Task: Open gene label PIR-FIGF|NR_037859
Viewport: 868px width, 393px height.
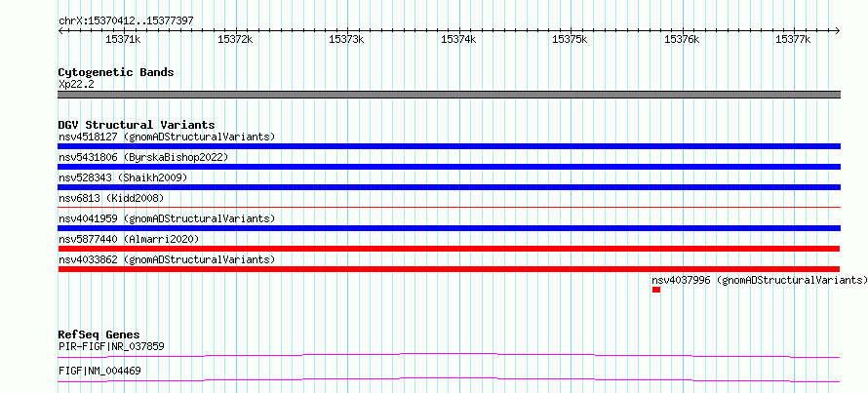Action: [x=111, y=346]
